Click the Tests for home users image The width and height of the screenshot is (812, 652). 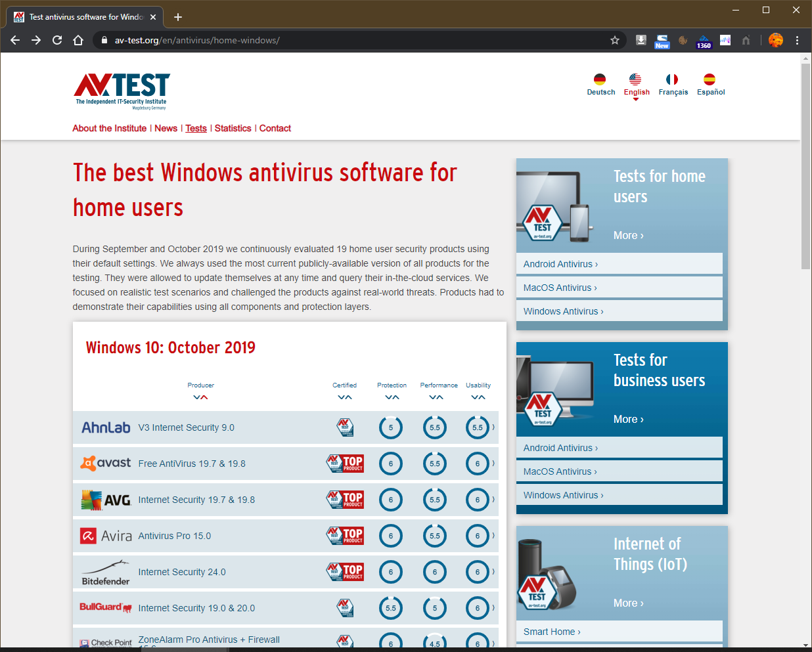(x=555, y=206)
